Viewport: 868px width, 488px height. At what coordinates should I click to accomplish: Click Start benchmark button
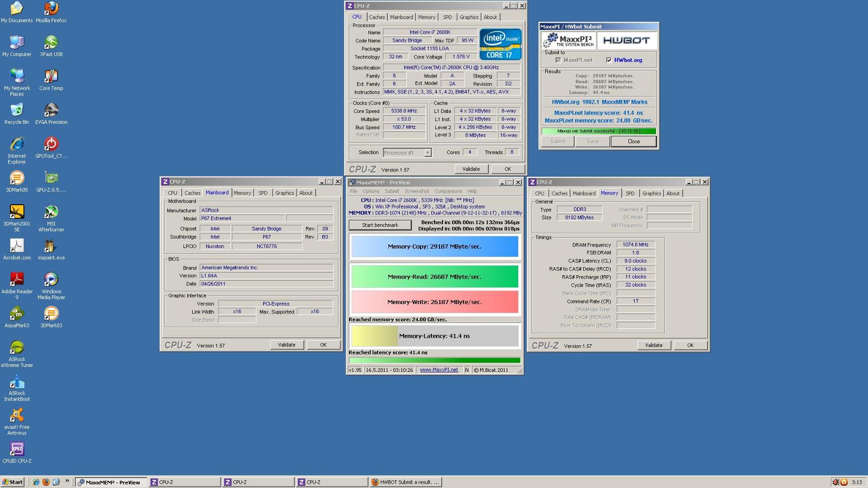(380, 225)
